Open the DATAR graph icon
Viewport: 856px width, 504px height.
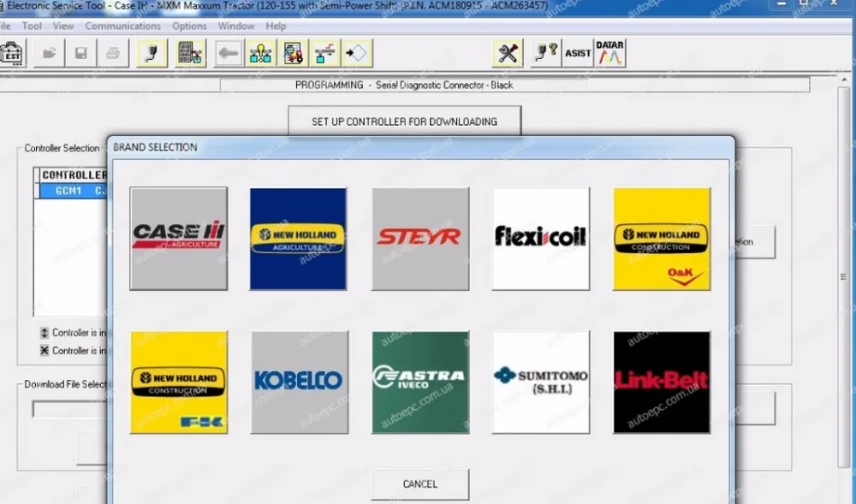point(609,53)
